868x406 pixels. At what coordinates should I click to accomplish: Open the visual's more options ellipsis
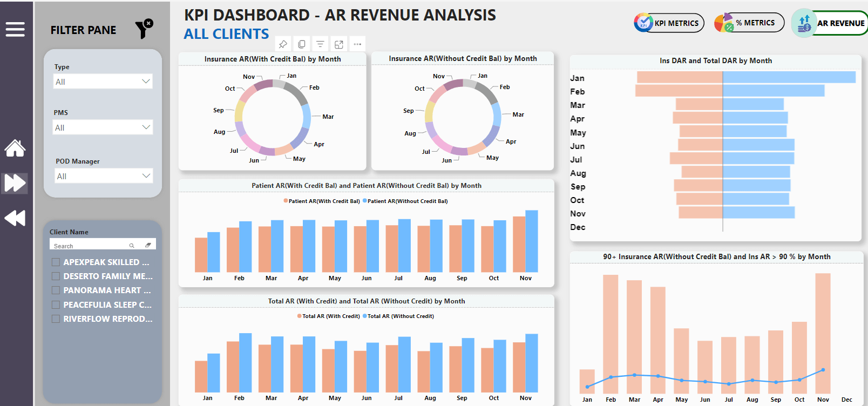357,44
